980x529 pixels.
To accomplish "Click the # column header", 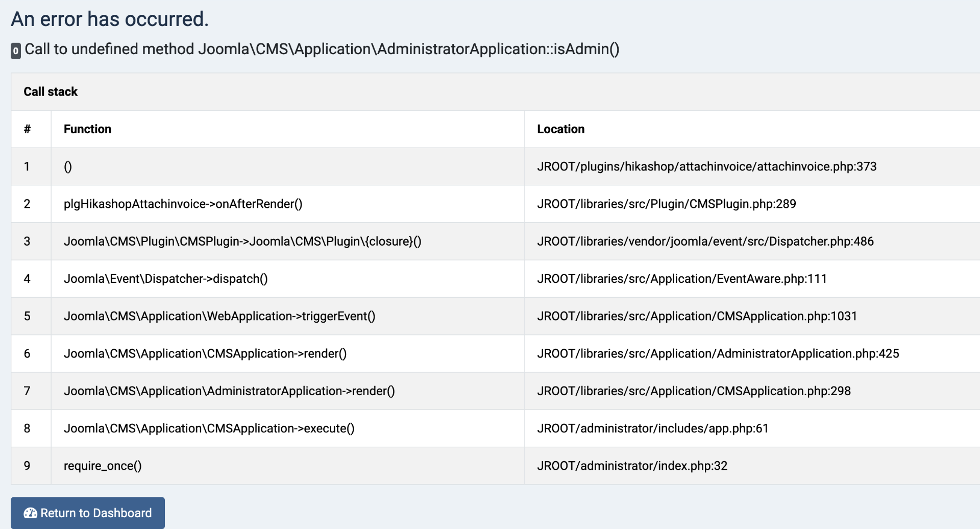I will click(27, 129).
